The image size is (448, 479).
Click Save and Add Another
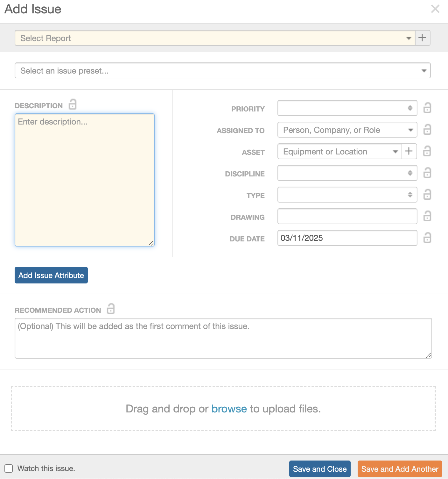pyautogui.click(x=400, y=469)
